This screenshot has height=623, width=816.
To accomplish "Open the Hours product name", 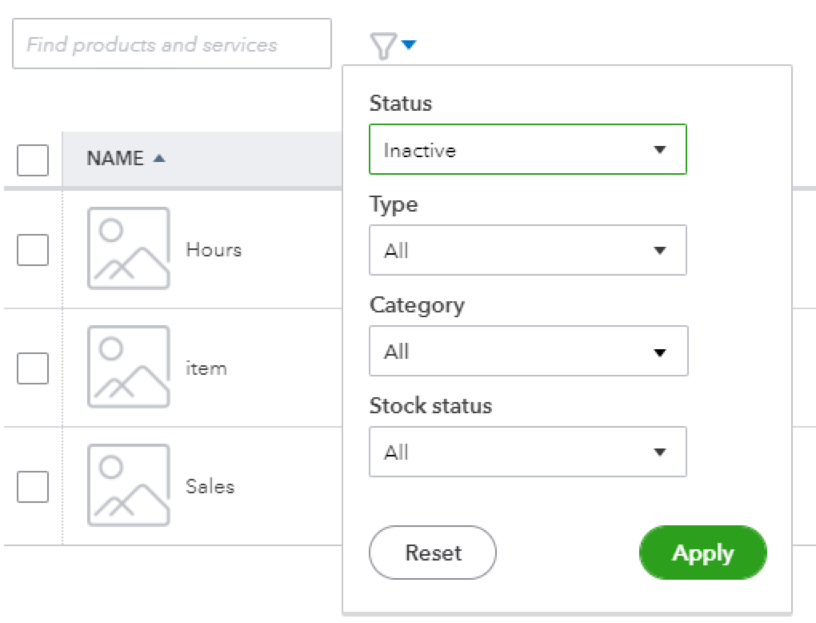I will tap(213, 249).
